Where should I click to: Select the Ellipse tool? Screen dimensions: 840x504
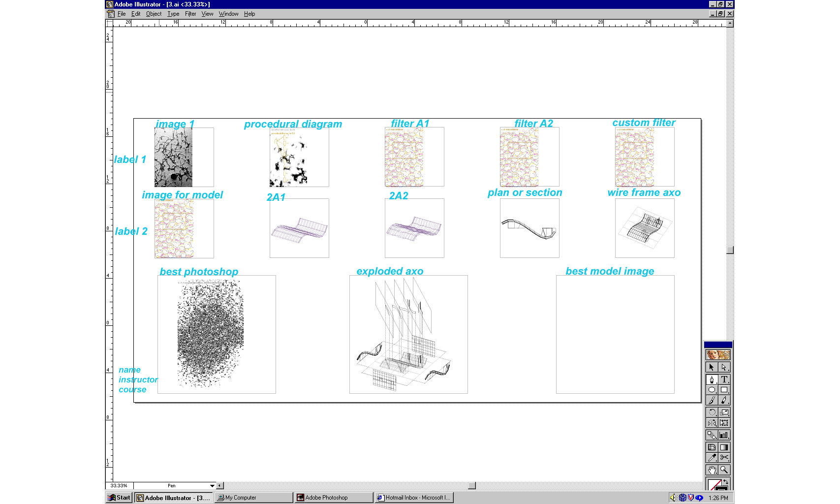pyautogui.click(x=712, y=390)
